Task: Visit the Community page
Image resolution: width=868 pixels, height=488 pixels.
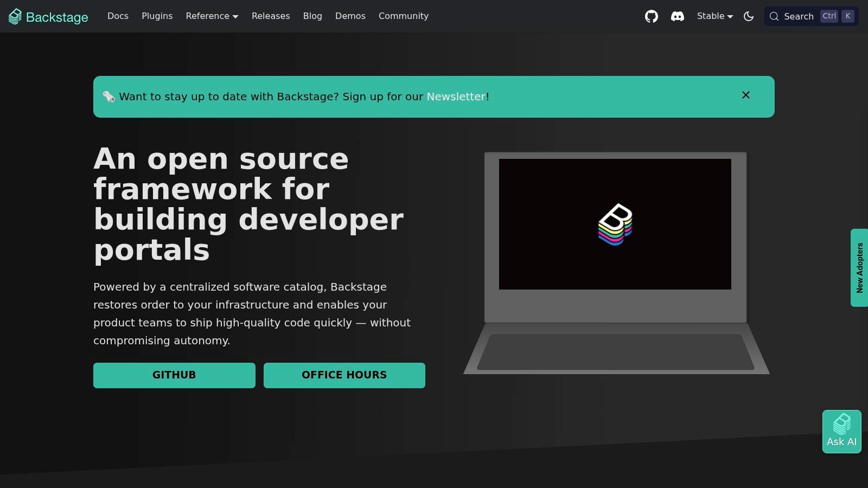Action: click(404, 16)
